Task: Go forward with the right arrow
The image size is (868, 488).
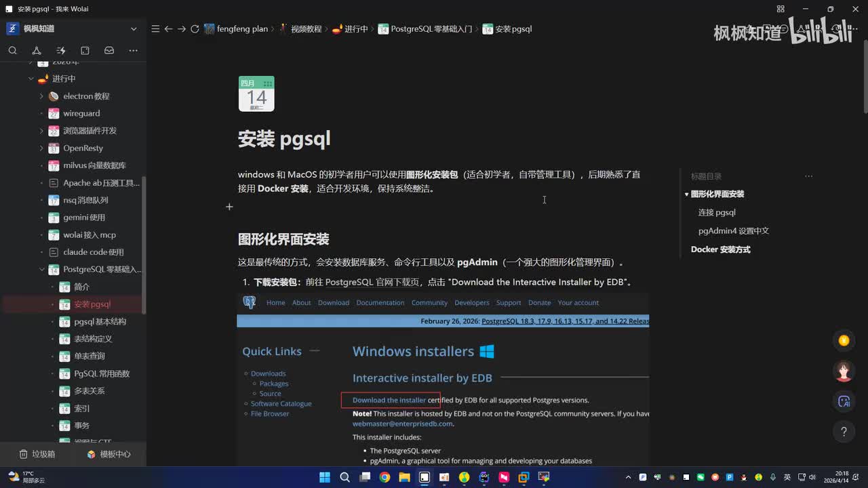Action: 181,29
